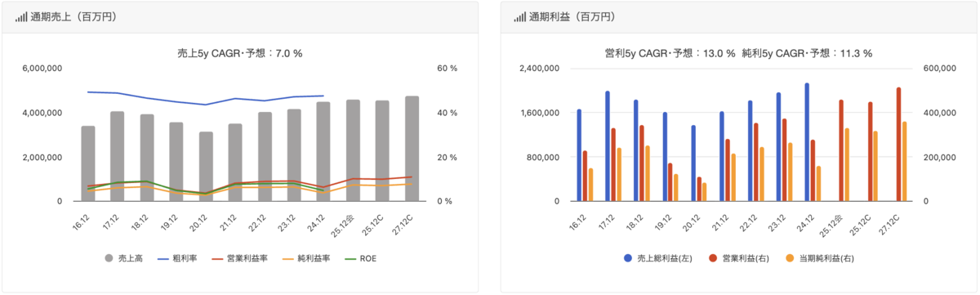980x295 pixels.
Task: Click the gray 売上高 bar for 21.12
Action: [x=235, y=163]
